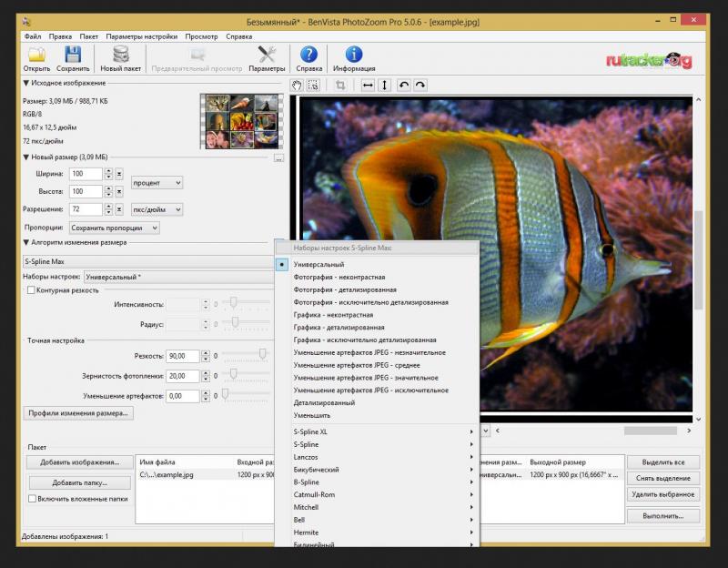The height and width of the screenshot is (568, 728).
Task: Collapse the Исходное изображение section
Action: pos(26,83)
